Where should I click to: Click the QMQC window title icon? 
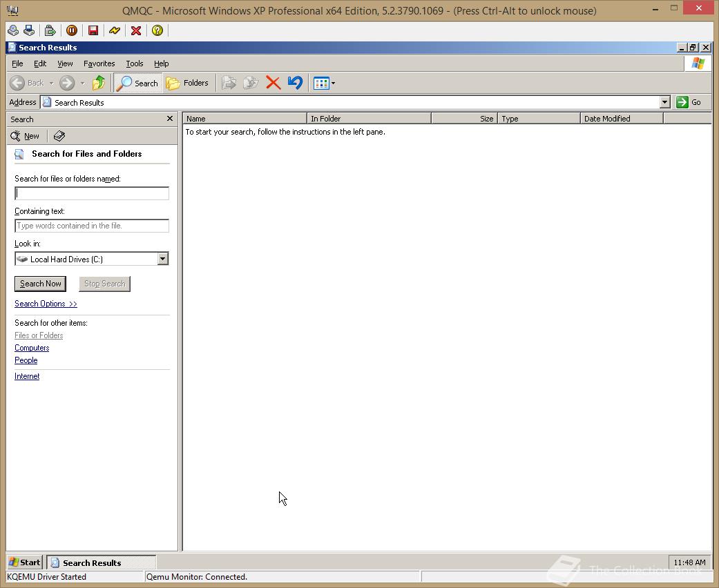pos(12,10)
